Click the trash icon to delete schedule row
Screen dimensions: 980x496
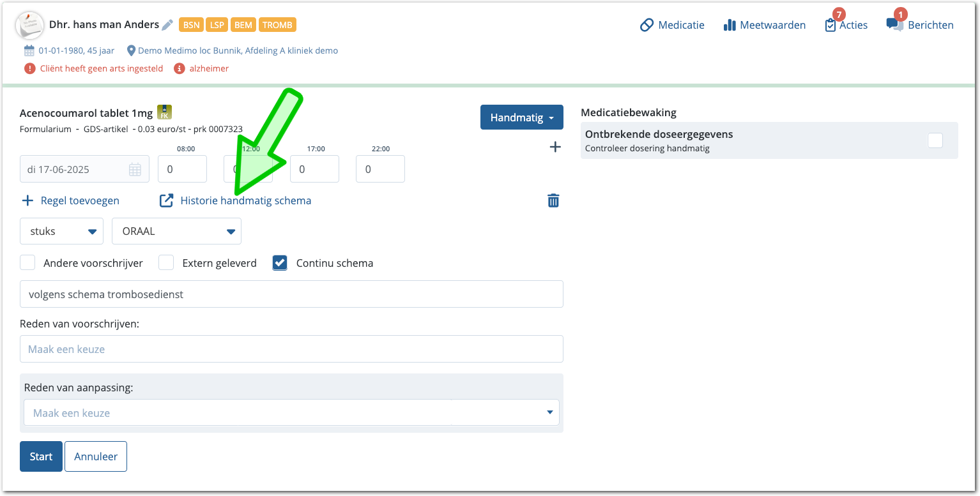tap(553, 200)
